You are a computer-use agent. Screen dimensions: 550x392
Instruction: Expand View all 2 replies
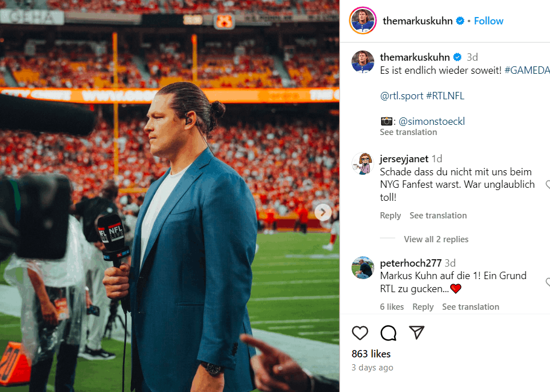[436, 239]
